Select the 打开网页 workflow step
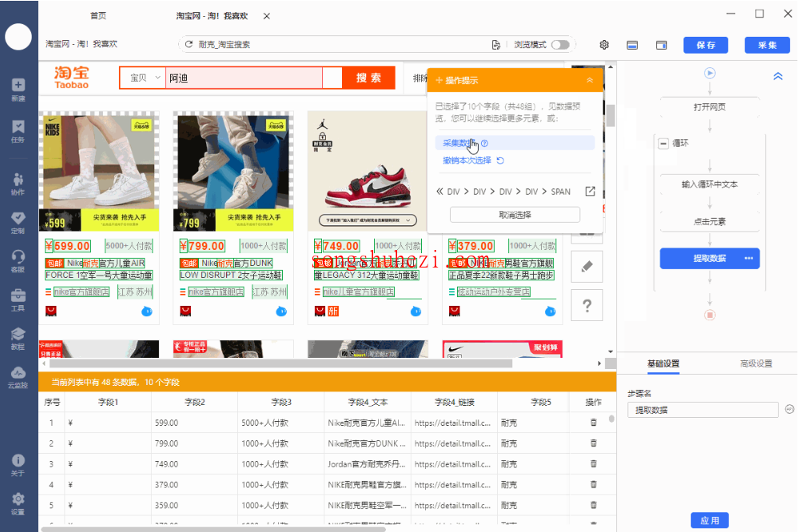The image size is (799, 532). 710,107
